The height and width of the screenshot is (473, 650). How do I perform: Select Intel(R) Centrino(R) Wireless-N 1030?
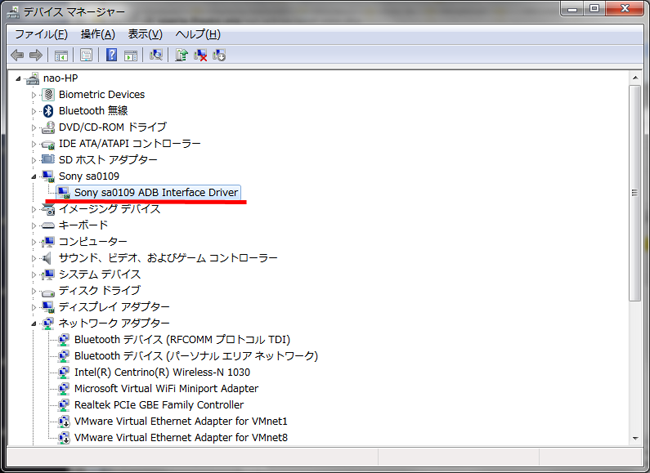162,372
